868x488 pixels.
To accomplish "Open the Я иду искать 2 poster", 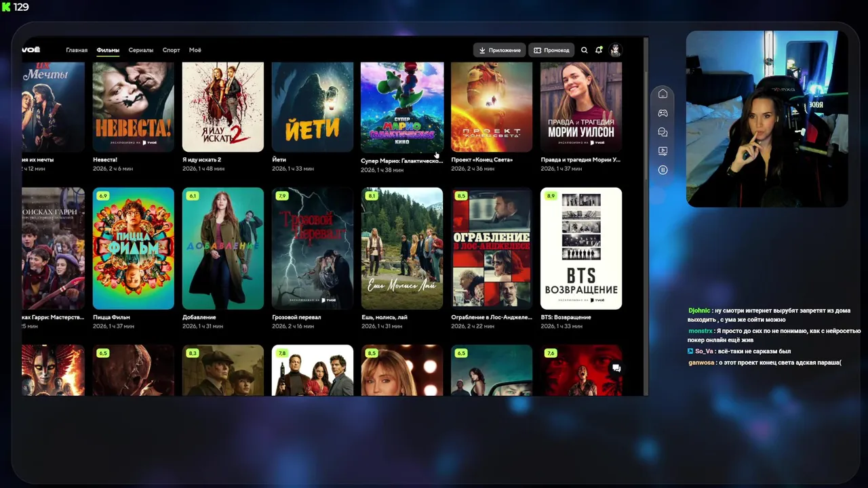I will [x=223, y=107].
